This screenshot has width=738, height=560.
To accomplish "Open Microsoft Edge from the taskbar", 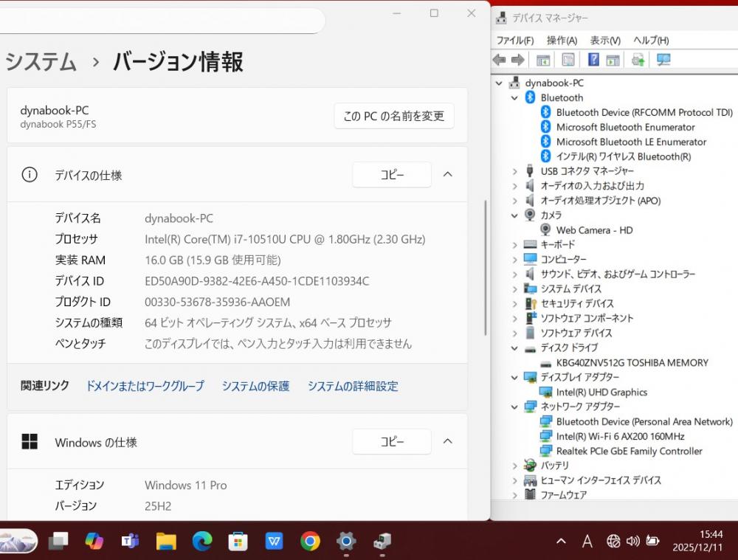I will click(x=202, y=542).
